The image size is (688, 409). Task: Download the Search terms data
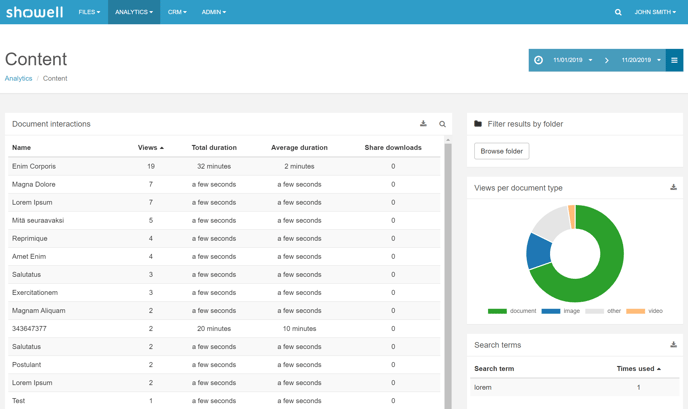pos(673,345)
